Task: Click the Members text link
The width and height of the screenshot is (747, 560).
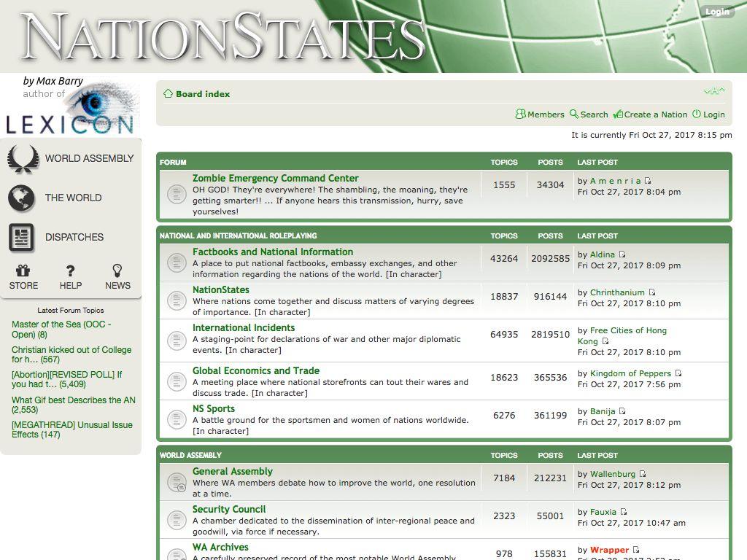Action: coord(546,114)
